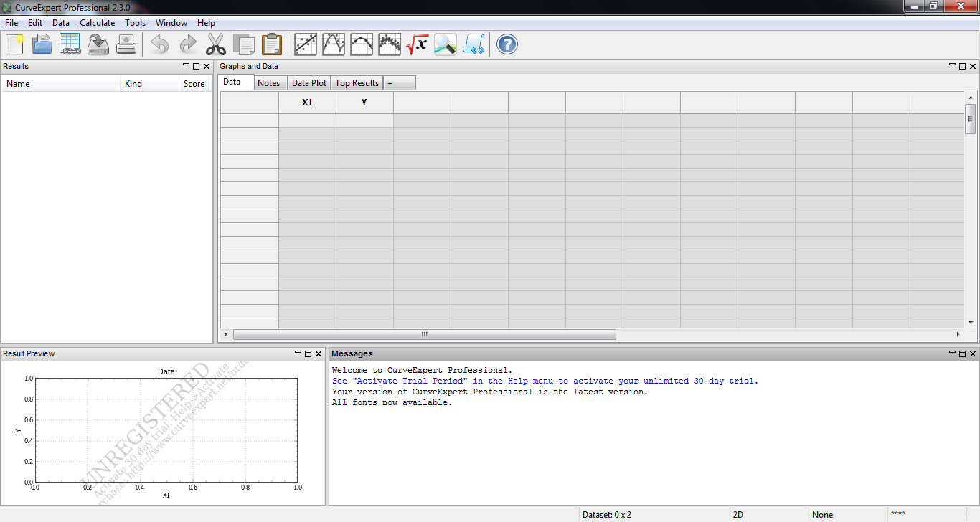Click the data grid scroll-right arrow
The height and width of the screenshot is (522, 980).
[958, 334]
